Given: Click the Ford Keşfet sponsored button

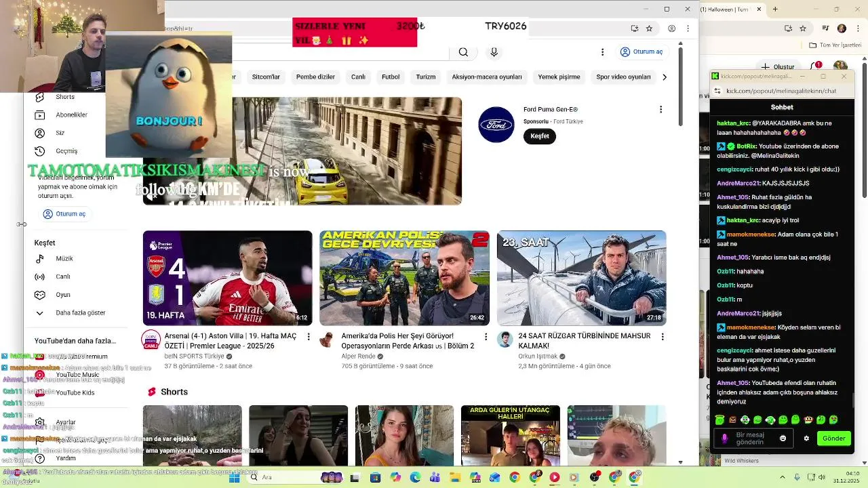Looking at the screenshot, I should [x=540, y=136].
